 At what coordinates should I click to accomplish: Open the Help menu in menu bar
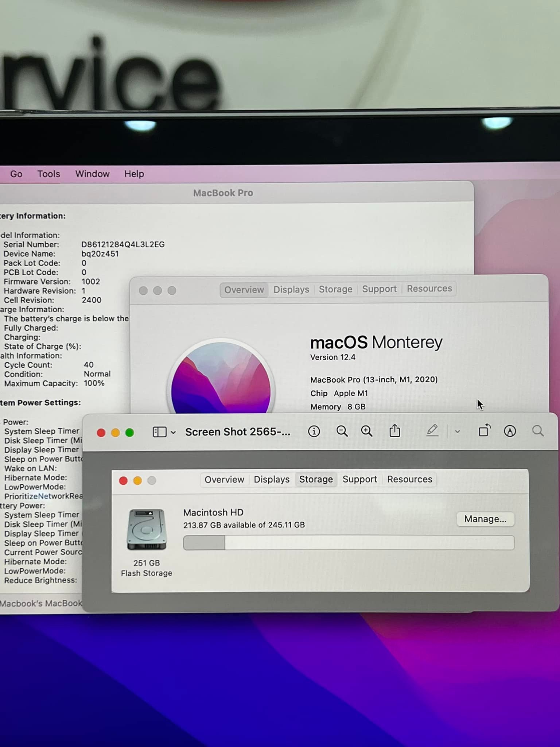pyautogui.click(x=134, y=174)
